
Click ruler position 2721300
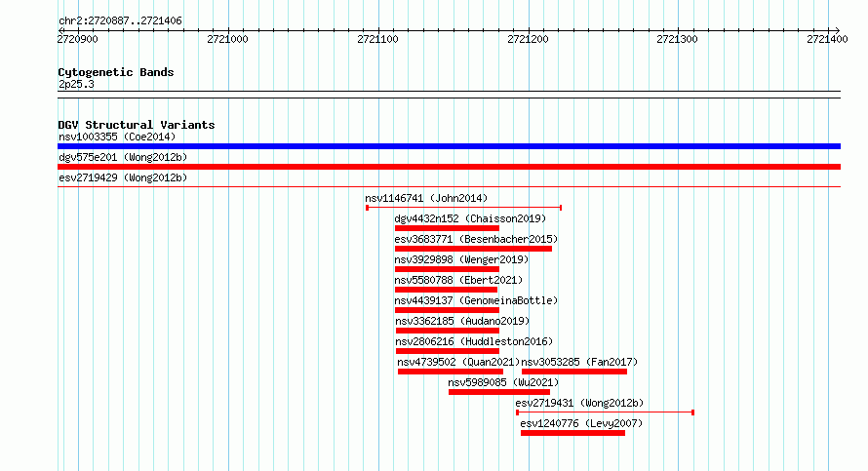point(677,39)
